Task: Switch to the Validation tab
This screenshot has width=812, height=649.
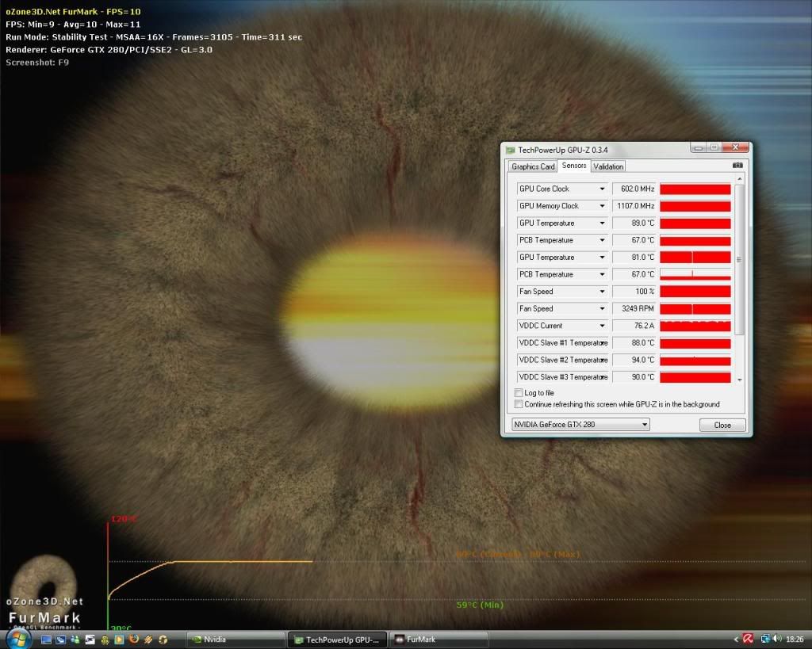Action: (607, 166)
